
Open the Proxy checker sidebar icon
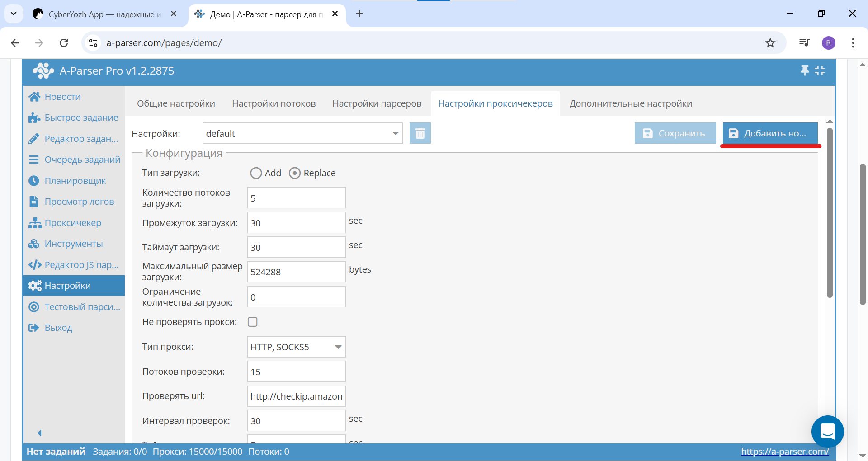tap(34, 223)
